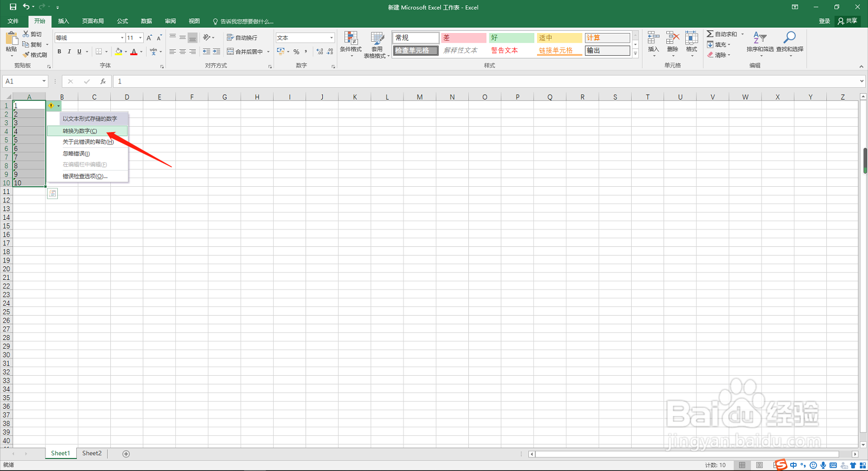868x471 pixels.
Task: Expand the Name Box dropdown
Action: point(44,81)
